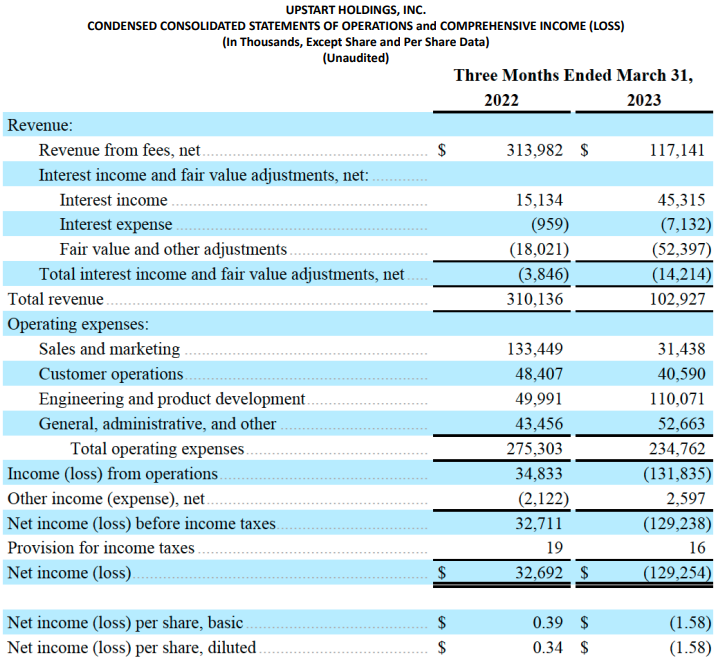The width and height of the screenshot is (717, 659).
Task: Select total revenue value 310,136
Action: click(535, 299)
